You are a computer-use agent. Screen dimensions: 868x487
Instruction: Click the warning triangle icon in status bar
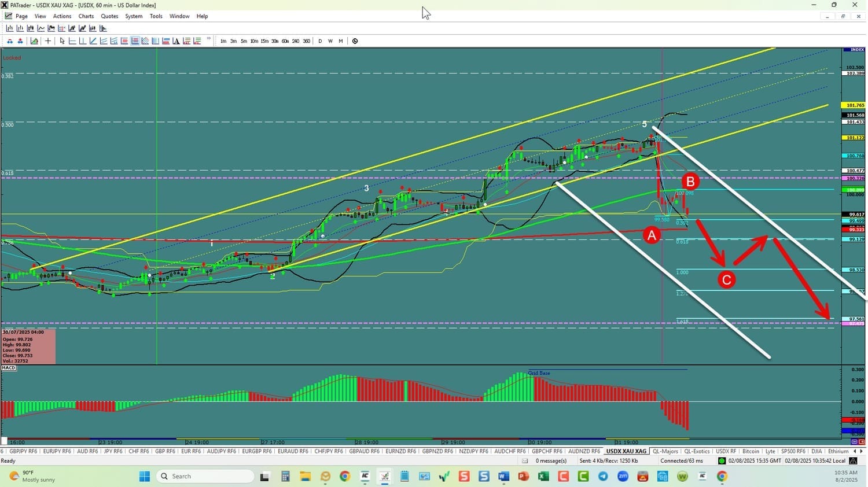click(x=853, y=461)
